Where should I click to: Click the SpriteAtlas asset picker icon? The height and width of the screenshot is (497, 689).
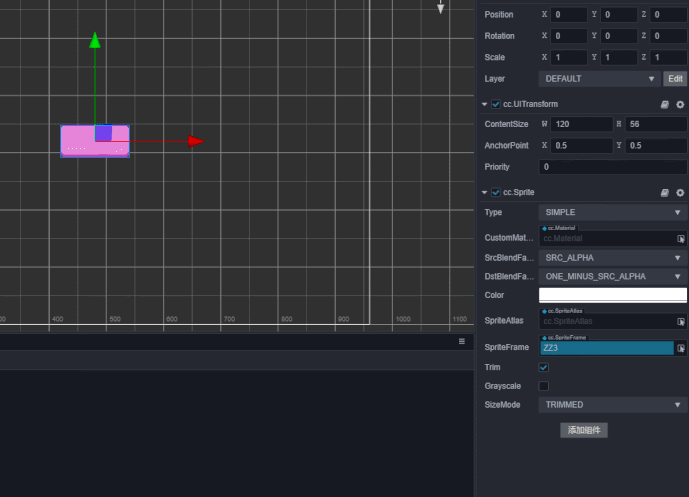click(681, 322)
